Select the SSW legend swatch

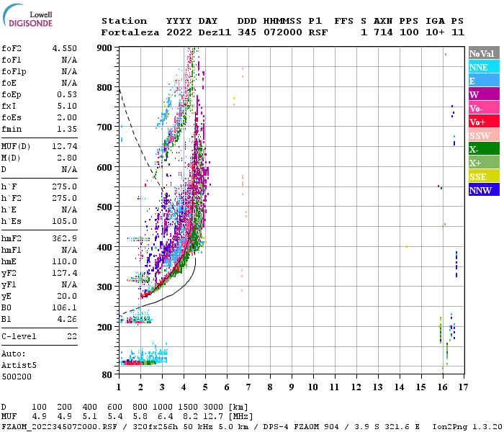point(484,135)
